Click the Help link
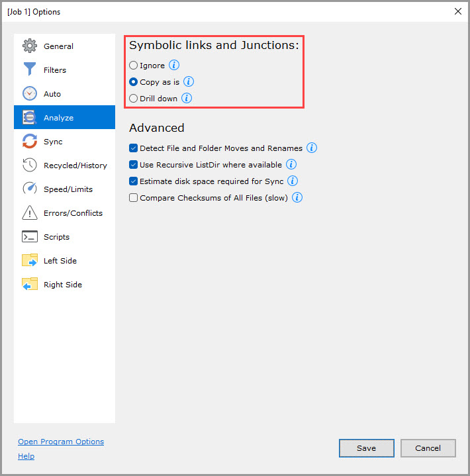The height and width of the screenshot is (476, 470). pos(26,456)
